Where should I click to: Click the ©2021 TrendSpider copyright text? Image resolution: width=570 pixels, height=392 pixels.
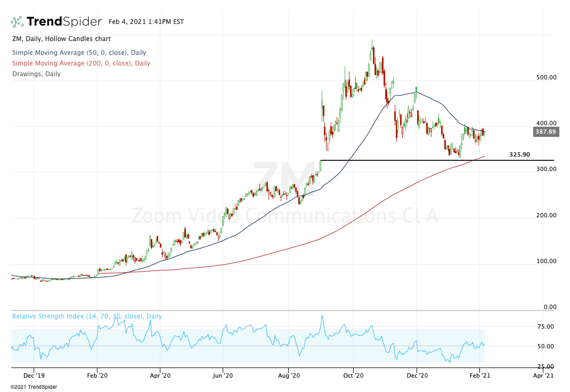[34, 387]
